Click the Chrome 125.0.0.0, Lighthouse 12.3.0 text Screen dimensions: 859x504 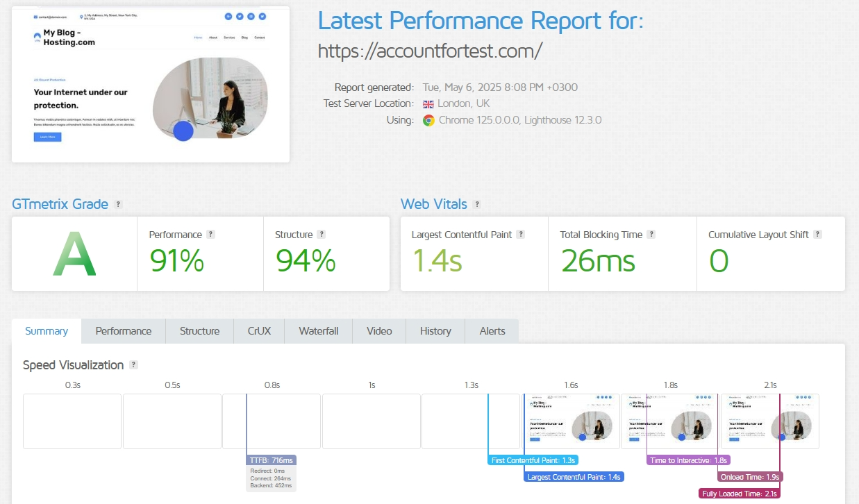point(520,120)
